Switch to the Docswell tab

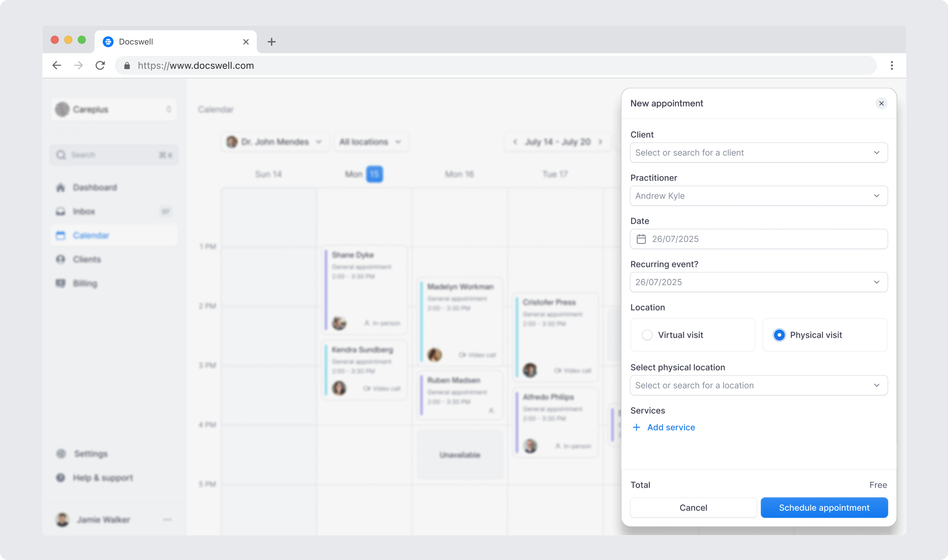coord(170,42)
